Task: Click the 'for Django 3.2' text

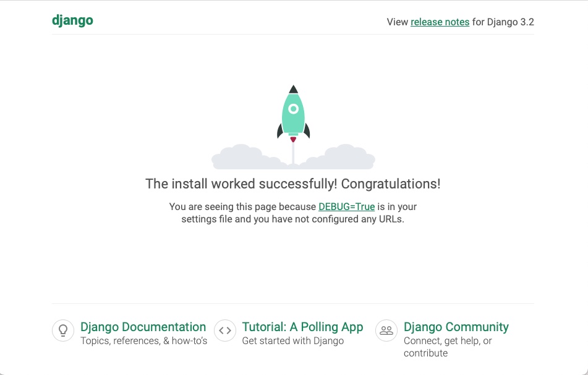Action: [503, 22]
